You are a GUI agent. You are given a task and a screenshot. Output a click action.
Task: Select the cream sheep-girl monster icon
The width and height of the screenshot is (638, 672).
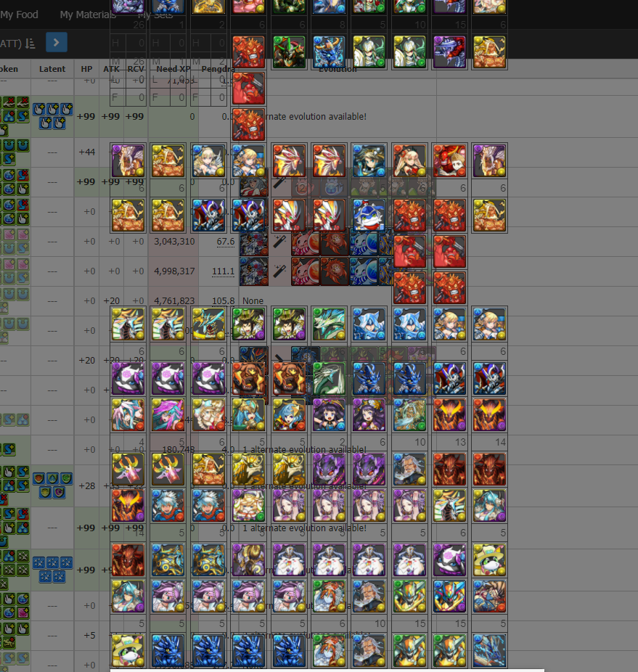click(x=249, y=505)
